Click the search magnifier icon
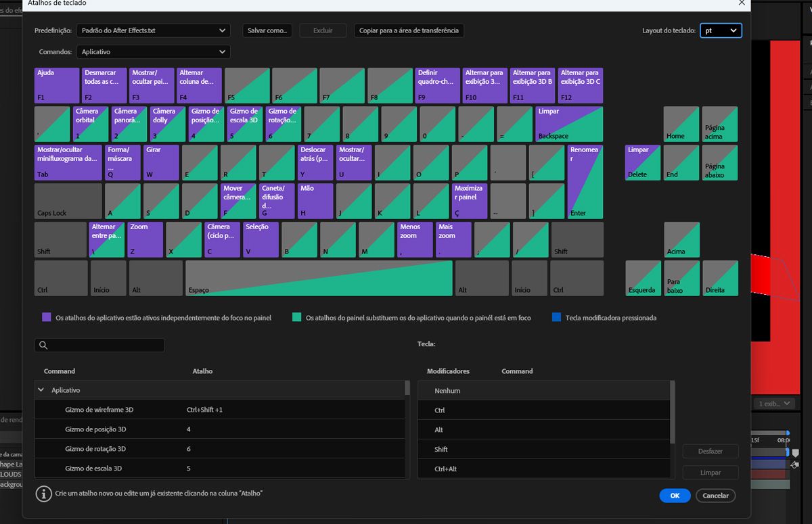 pyautogui.click(x=42, y=345)
